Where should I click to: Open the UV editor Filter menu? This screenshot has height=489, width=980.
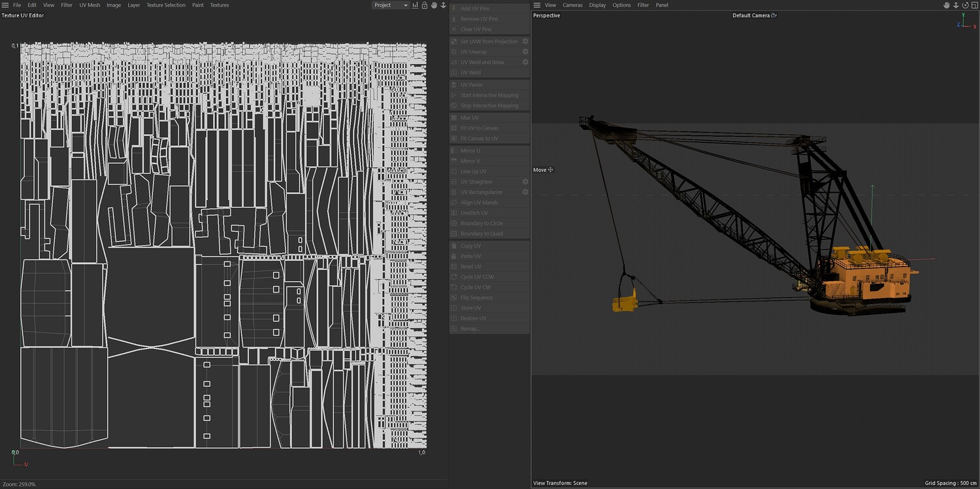coord(67,5)
